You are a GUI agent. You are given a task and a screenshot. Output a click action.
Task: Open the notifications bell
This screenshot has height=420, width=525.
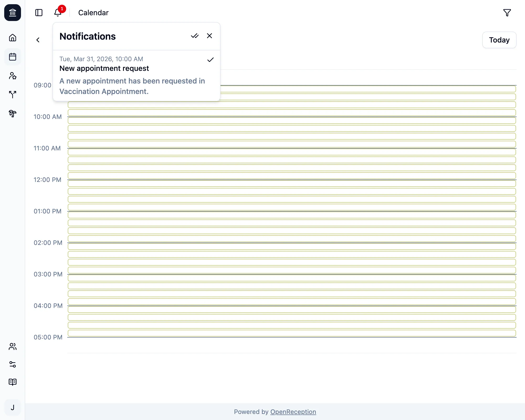pos(57,13)
